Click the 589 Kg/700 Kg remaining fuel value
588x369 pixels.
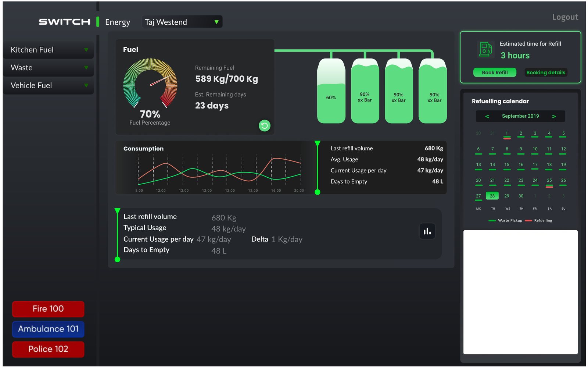pyautogui.click(x=226, y=79)
